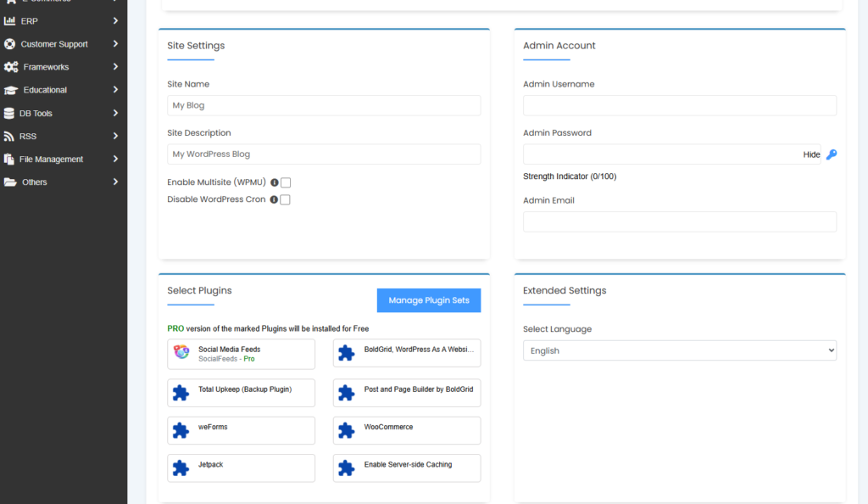Viewport: 868px width, 504px height.
Task: Expand the Frameworks category arrow
Action: (115, 67)
